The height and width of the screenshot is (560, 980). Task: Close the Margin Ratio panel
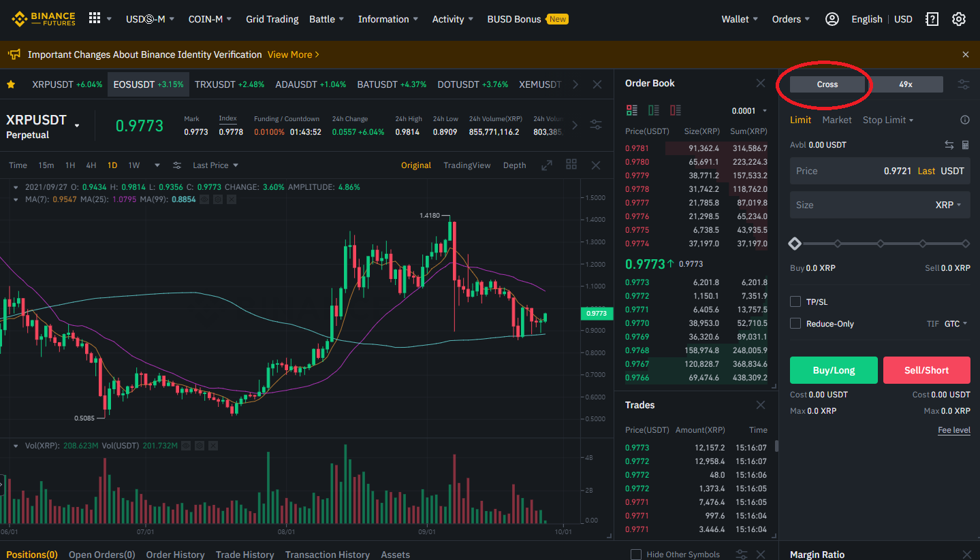point(966,555)
